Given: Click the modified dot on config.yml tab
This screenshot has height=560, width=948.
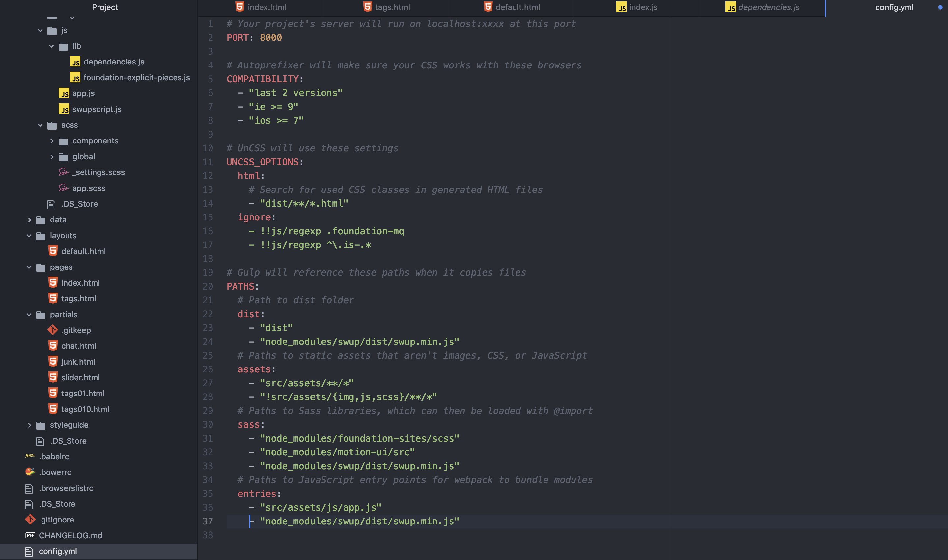Looking at the screenshot, I should point(940,7).
